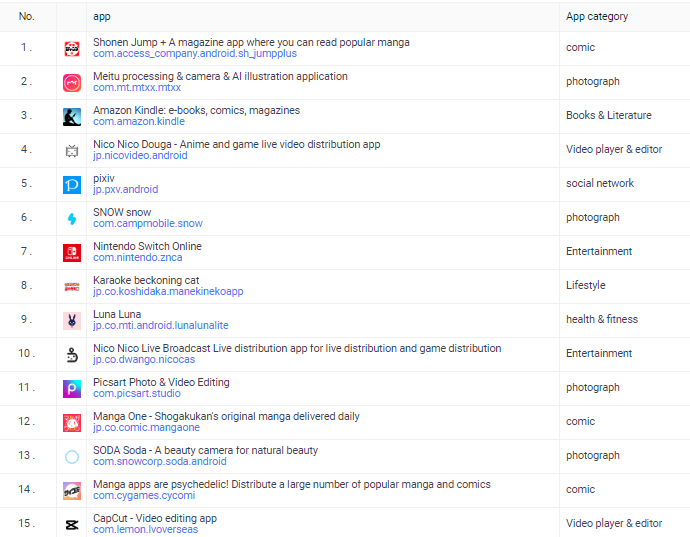The height and width of the screenshot is (537, 690).
Task: Click the Luna Luna rabbit icon
Action: coord(72,321)
